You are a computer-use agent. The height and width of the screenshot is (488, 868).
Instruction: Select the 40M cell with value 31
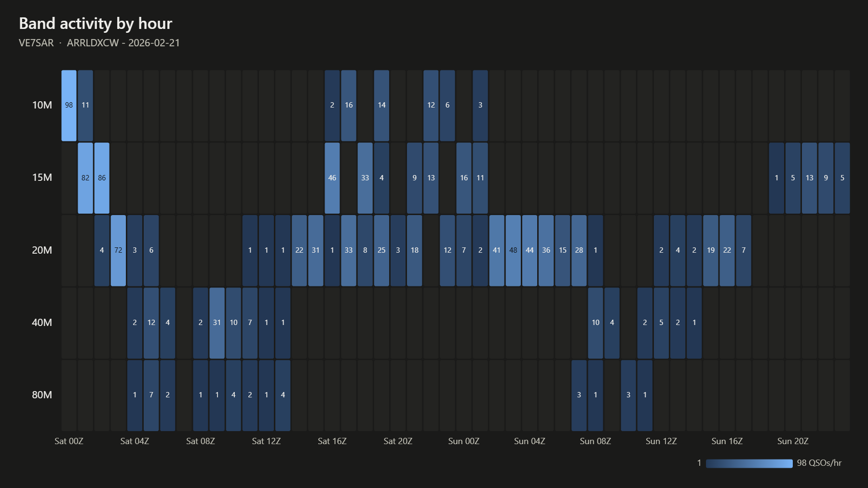(217, 323)
